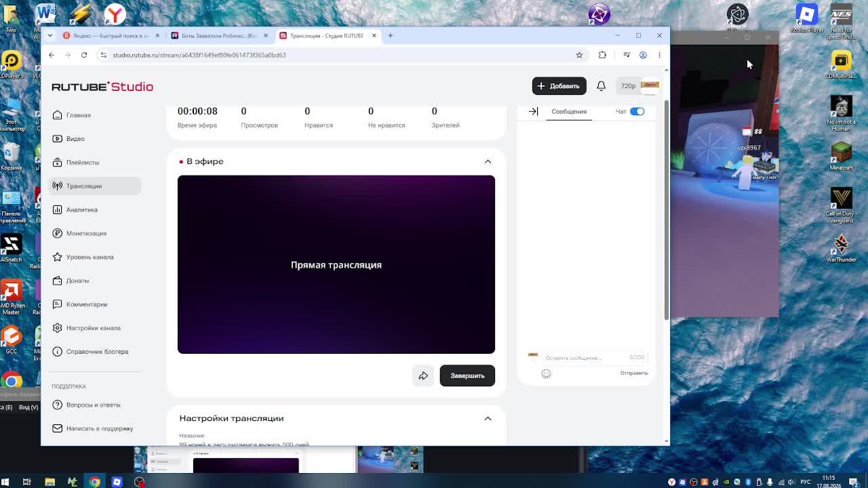
Task: Click Отправить to send chat message
Action: [x=634, y=373]
